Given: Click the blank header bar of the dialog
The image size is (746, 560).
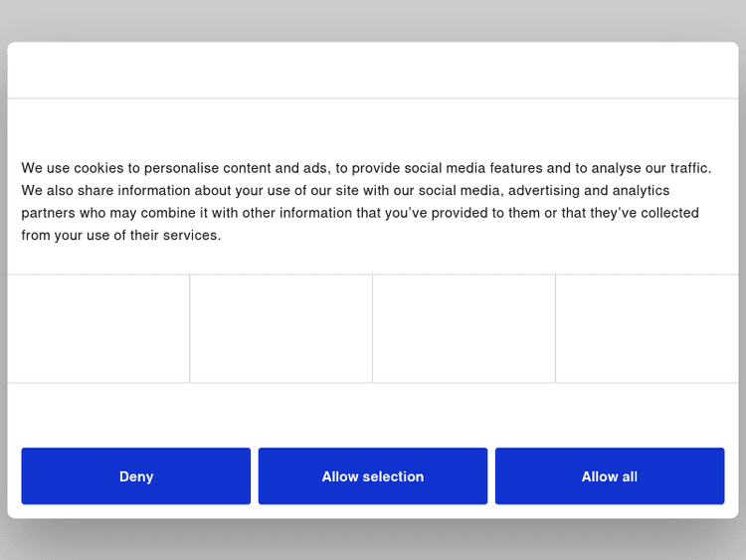Looking at the screenshot, I should (373, 71).
